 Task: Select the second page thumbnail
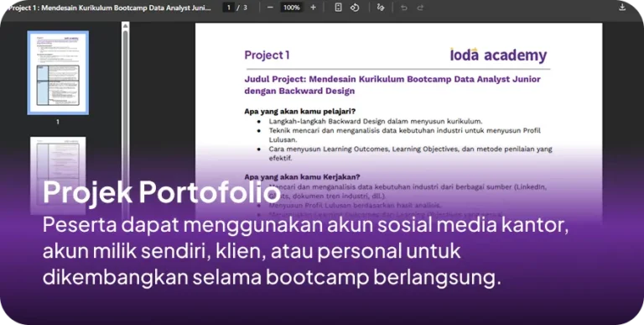(58, 175)
